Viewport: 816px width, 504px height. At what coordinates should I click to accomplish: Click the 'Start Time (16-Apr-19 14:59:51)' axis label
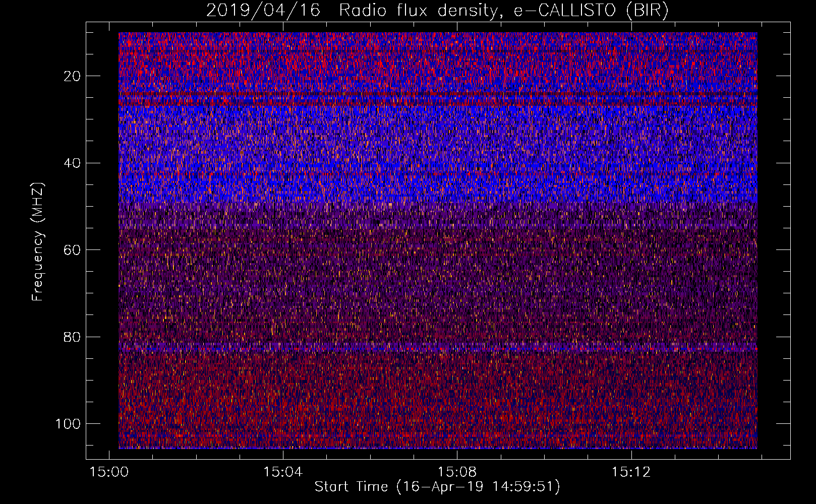[x=437, y=487]
